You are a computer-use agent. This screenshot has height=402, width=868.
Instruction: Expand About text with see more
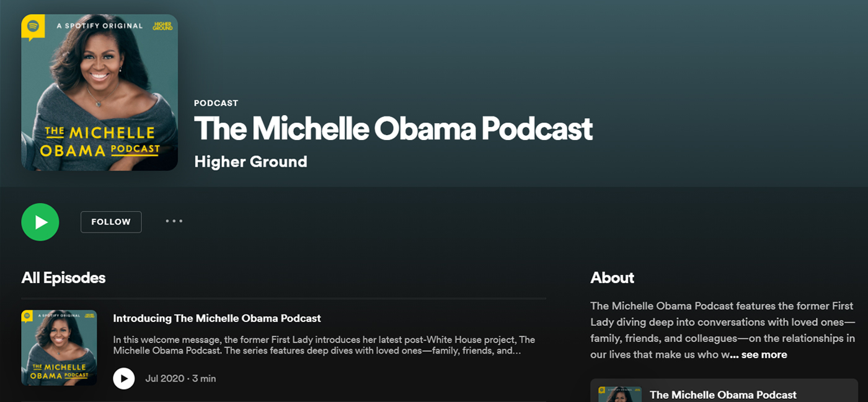coord(764,355)
